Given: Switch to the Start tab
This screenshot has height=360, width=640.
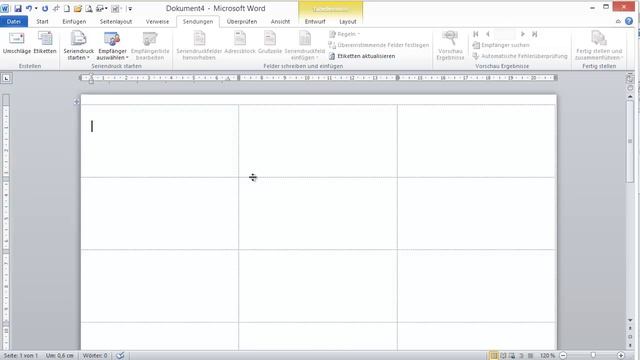Looking at the screenshot, I should pyautogui.click(x=42, y=22).
